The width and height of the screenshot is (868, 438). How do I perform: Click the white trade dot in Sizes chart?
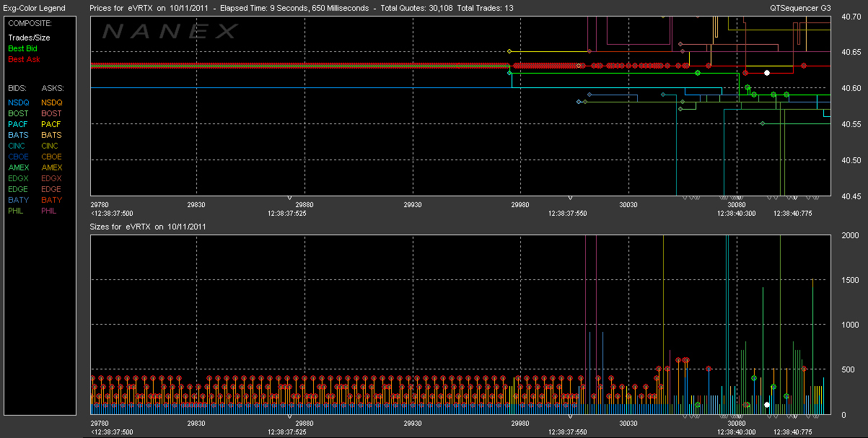[767, 405]
